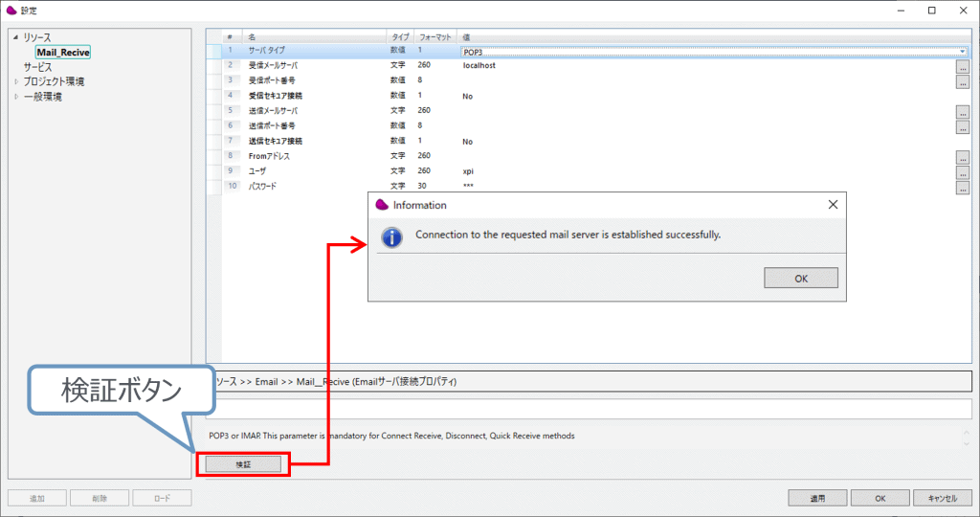Expand the プロジェクト環境 tree node
The width and height of the screenshot is (980, 517).
click(x=15, y=81)
